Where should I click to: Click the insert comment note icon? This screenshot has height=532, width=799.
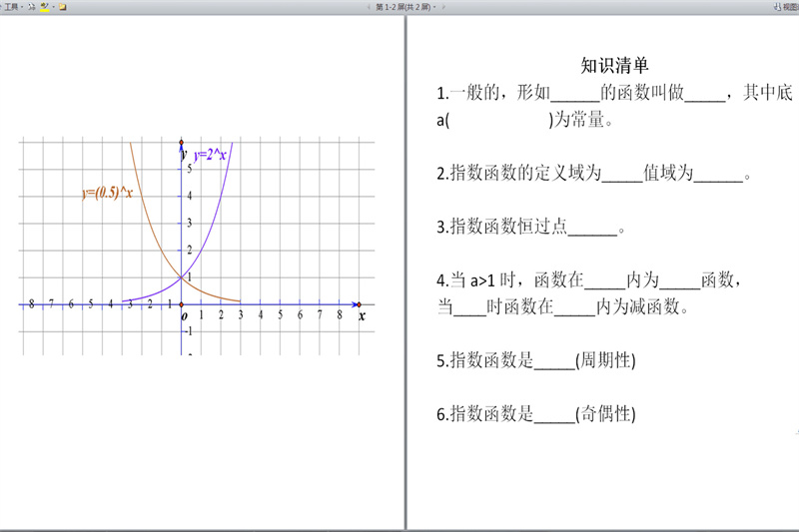point(63,6)
